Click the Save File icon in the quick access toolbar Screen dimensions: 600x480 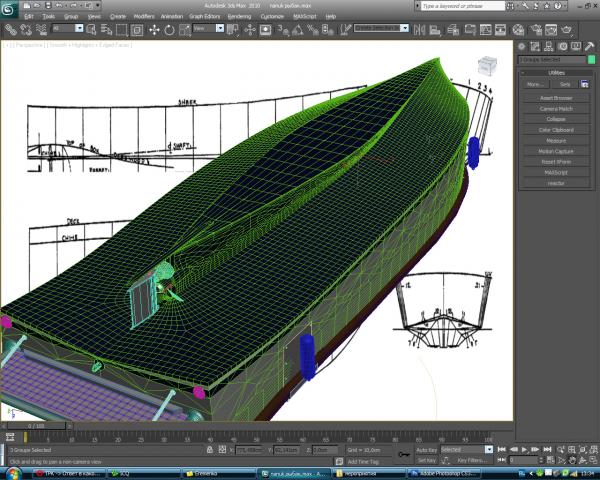[48, 5]
